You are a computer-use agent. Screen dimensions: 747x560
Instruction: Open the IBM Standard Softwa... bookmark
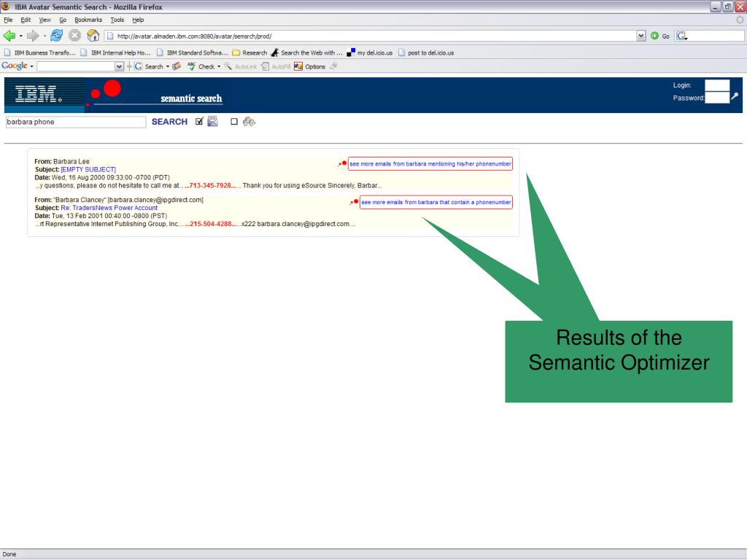(x=193, y=52)
